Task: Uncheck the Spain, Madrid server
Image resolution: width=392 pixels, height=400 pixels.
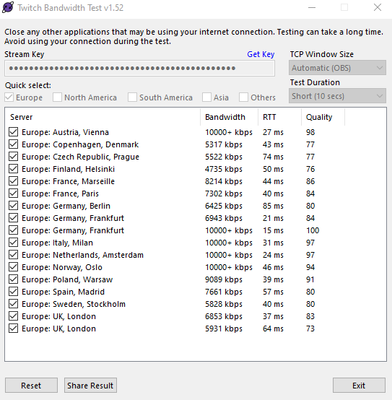Action: pyautogui.click(x=13, y=292)
